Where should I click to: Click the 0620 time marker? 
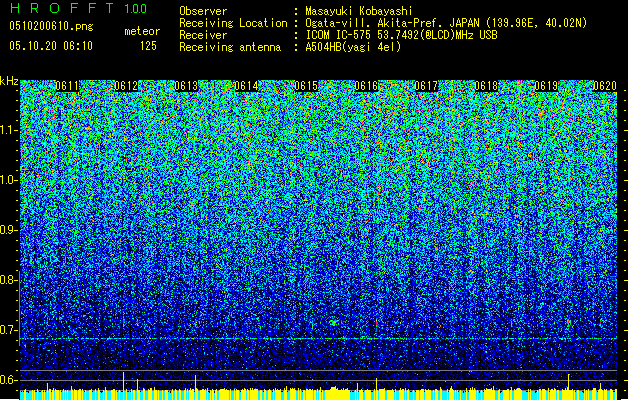pos(605,86)
